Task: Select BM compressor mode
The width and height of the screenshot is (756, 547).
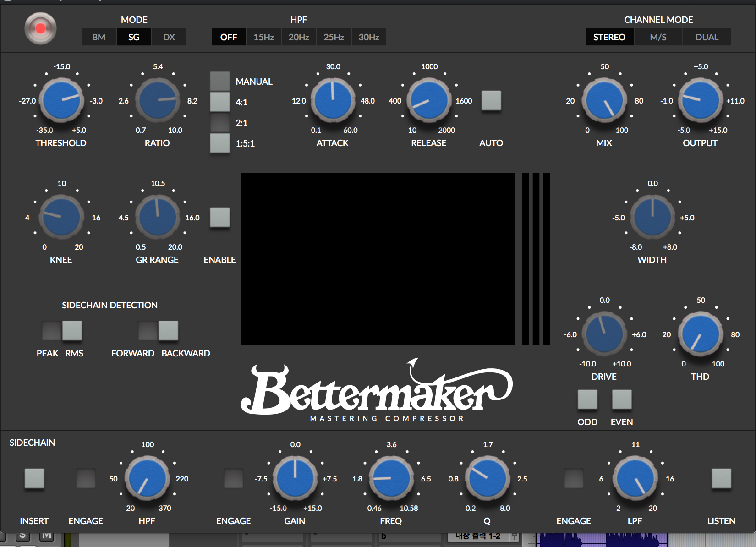Action: [99, 37]
